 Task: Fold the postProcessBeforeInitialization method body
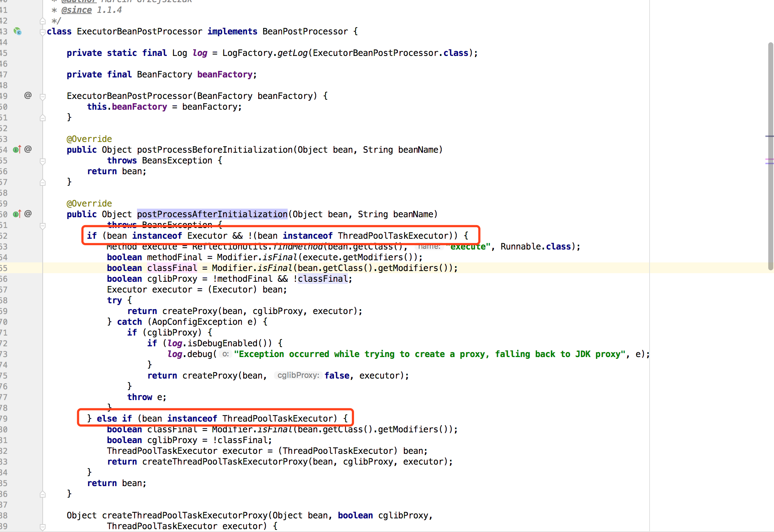pyautogui.click(x=43, y=161)
